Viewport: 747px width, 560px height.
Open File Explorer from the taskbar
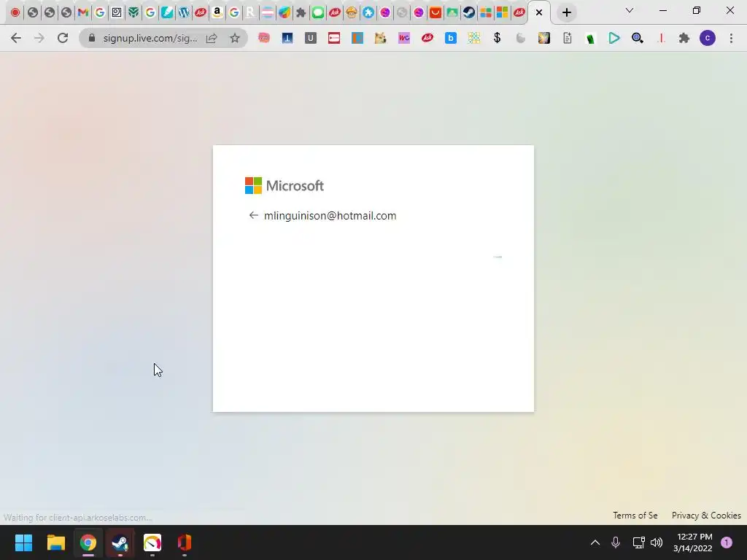point(55,542)
